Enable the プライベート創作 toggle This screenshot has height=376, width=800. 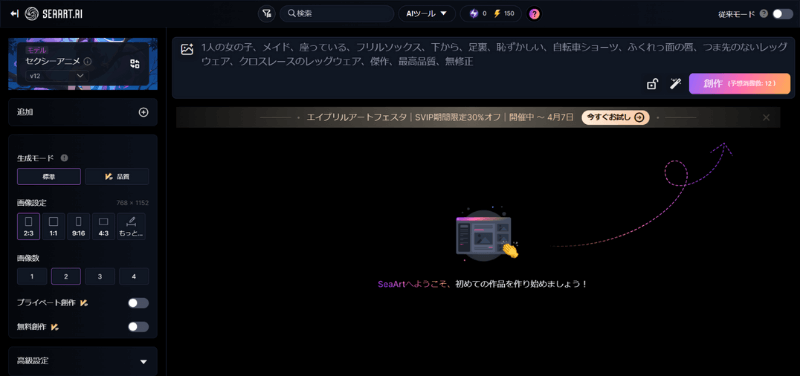click(138, 303)
